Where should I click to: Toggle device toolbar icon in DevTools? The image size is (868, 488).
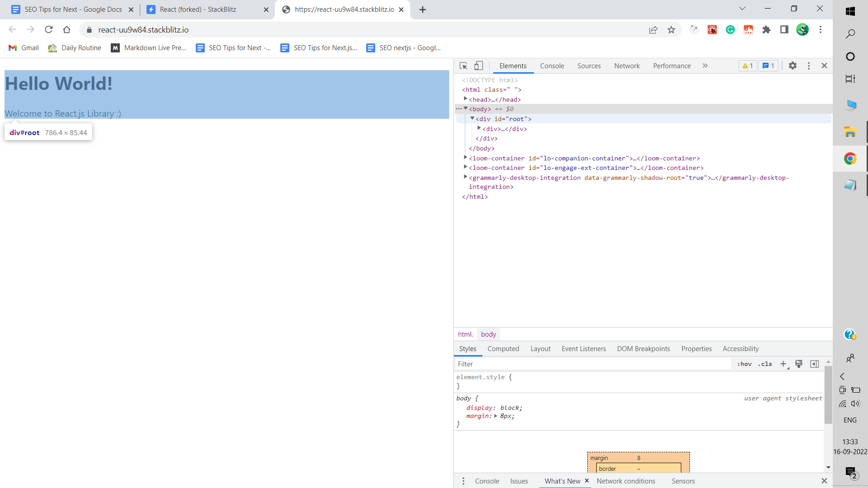tap(478, 66)
